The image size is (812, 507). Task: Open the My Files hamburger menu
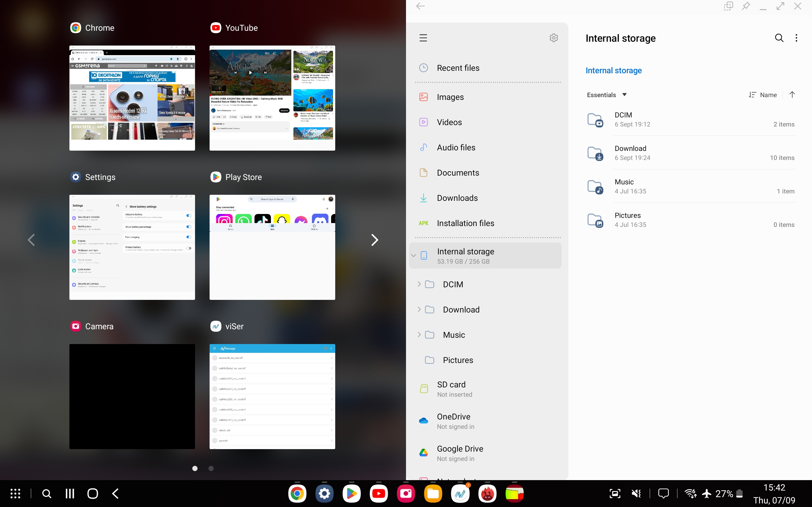[423, 38]
